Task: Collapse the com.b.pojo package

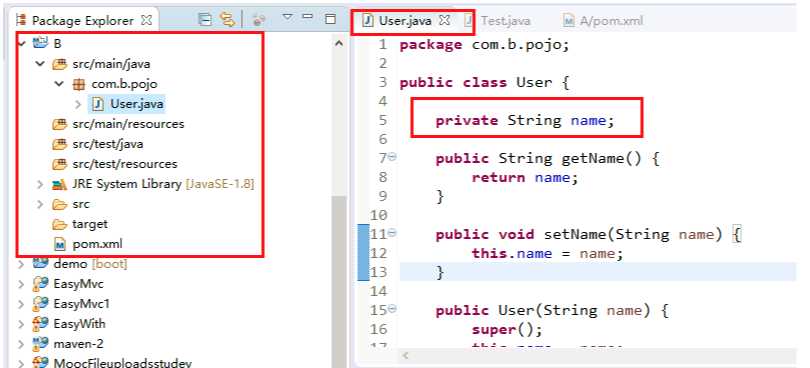Action: [x=59, y=84]
